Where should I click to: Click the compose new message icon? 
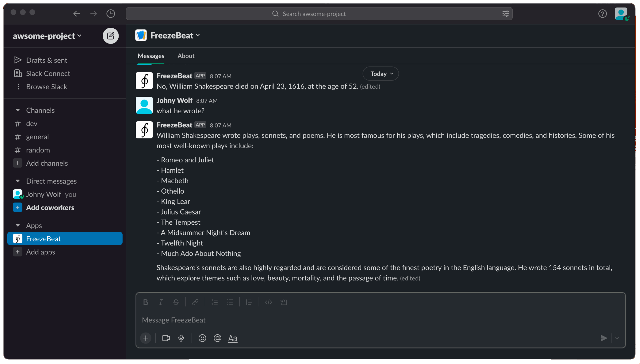111,36
